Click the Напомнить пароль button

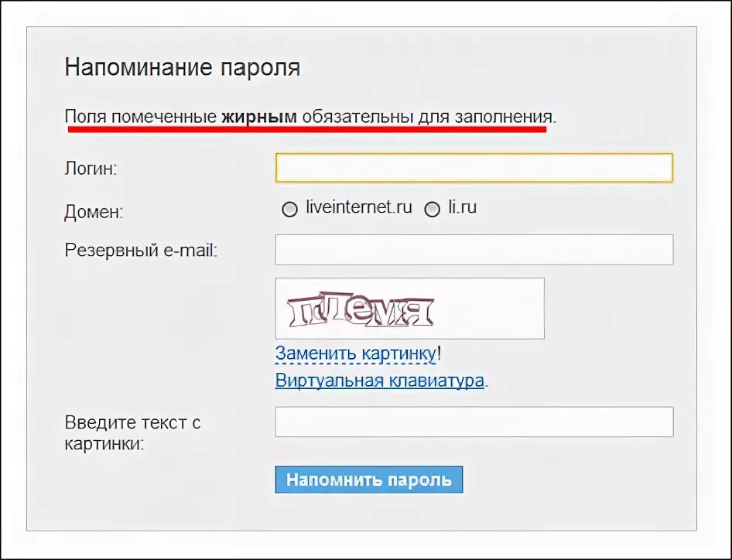click(369, 478)
